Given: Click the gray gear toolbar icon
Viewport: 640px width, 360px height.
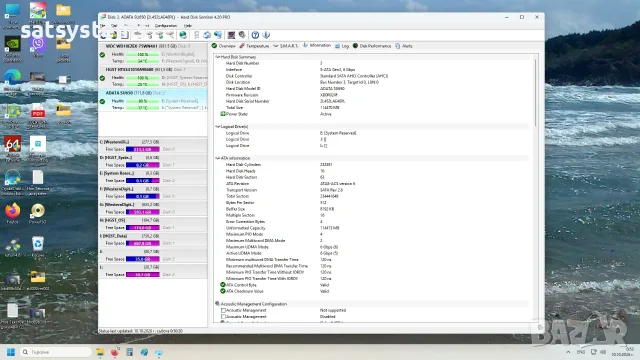Looking at the screenshot, I should [242, 35].
